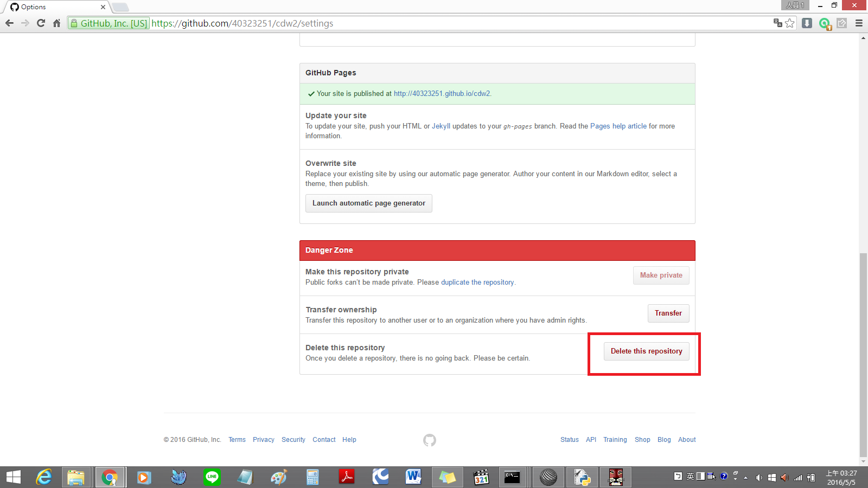This screenshot has height=488, width=868.
Task: Open the published site link 40323251.github.io/cdw2
Action: pyautogui.click(x=442, y=93)
